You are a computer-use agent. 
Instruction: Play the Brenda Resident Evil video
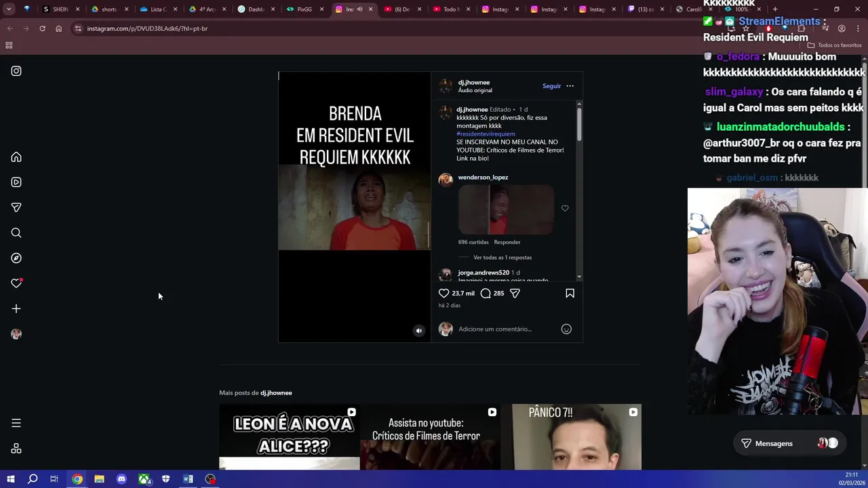(354, 207)
